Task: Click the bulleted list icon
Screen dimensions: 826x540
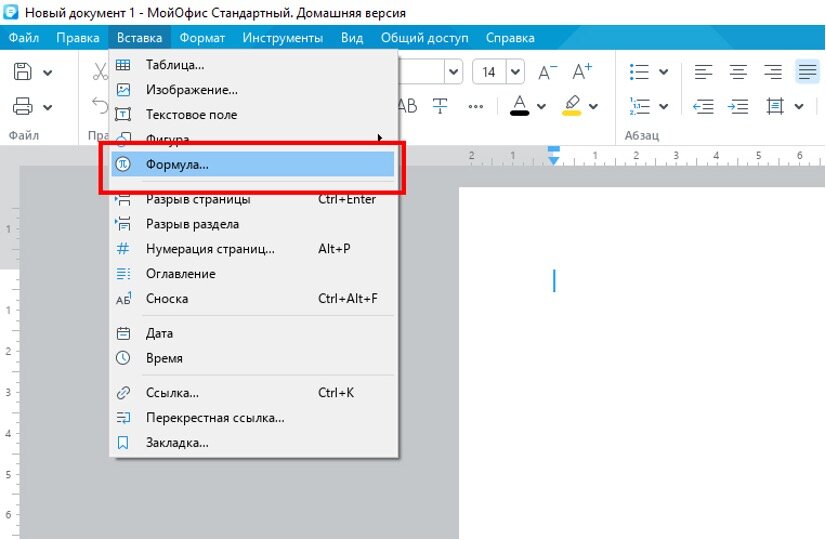Action: coord(639,72)
